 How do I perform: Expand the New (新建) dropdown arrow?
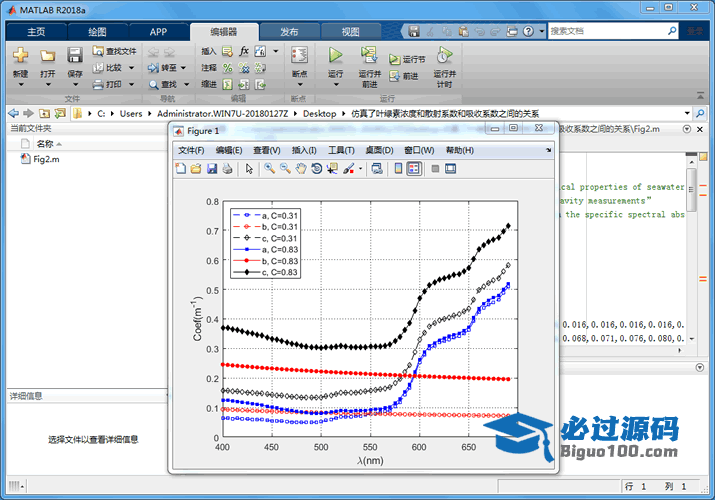[21, 84]
